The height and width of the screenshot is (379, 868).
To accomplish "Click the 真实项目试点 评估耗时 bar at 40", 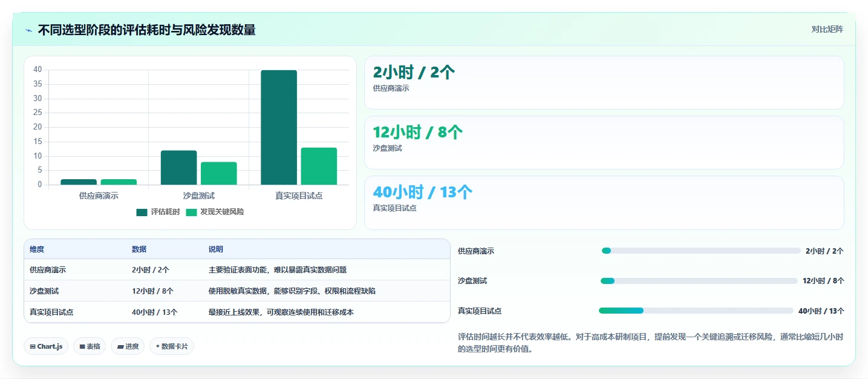I will pyautogui.click(x=279, y=127).
